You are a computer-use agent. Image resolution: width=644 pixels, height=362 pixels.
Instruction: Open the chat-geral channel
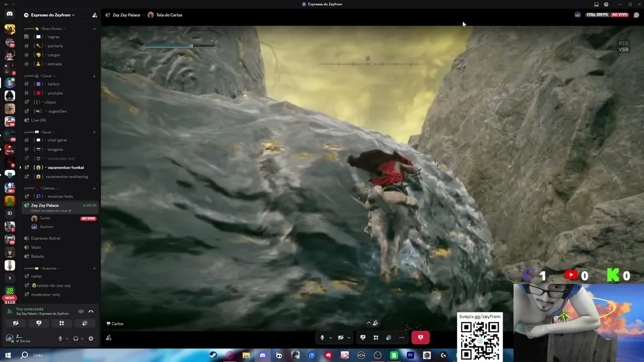click(x=60, y=140)
